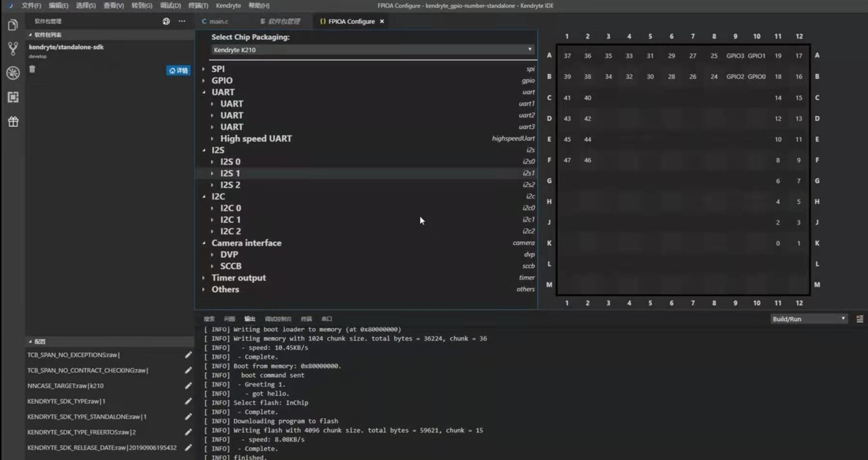Collapse the I2S parent node
The height and width of the screenshot is (460, 868).
tap(204, 150)
